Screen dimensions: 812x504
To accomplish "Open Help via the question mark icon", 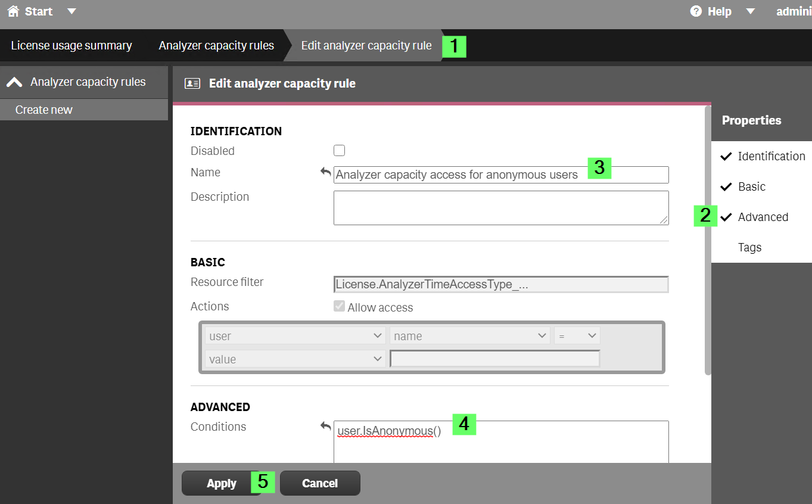I will 695,11.
